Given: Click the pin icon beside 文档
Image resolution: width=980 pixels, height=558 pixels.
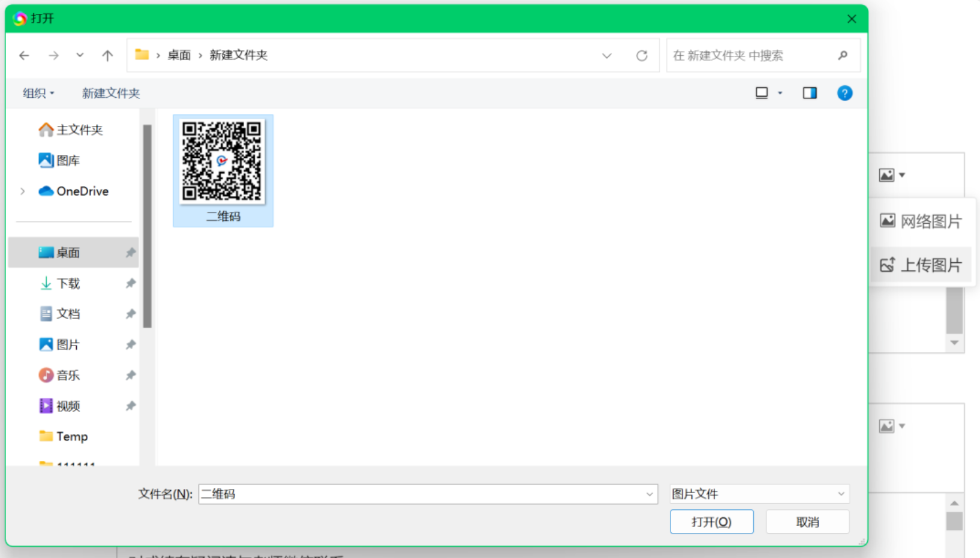Looking at the screenshot, I should 130,314.
